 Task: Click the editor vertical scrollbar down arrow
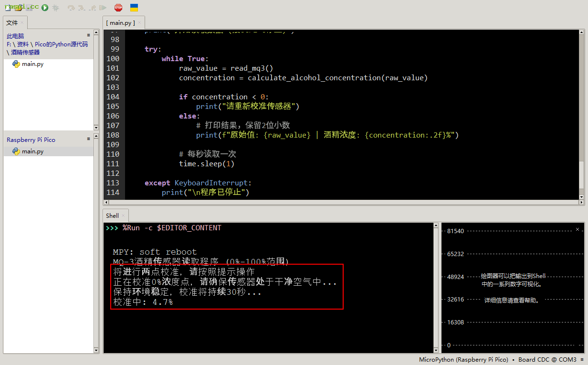coord(581,196)
